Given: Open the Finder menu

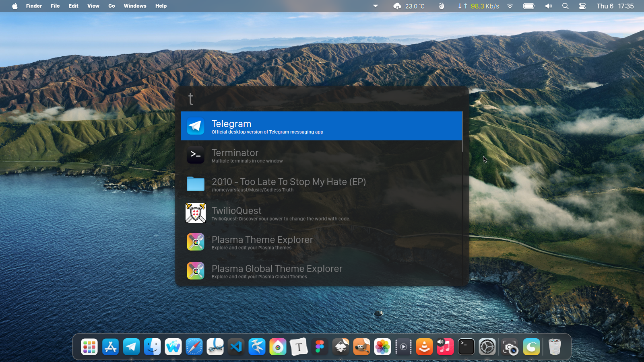Looking at the screenshot, I should pos(34,6).
